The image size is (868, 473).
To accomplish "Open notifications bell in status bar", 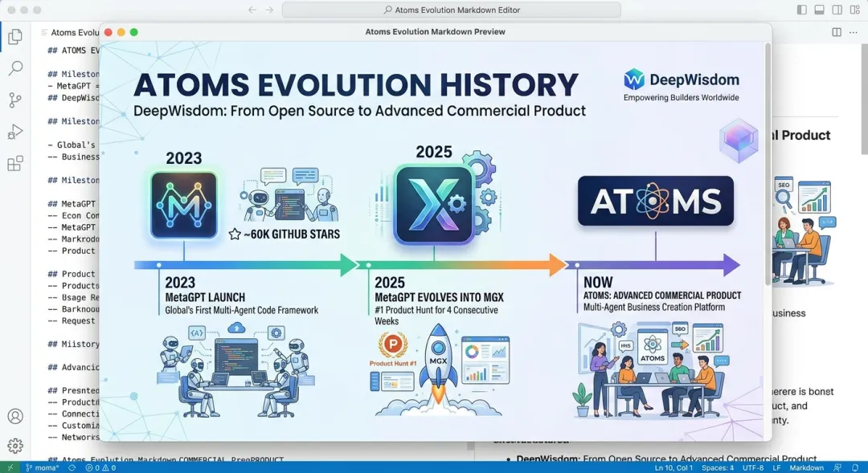I will (855, 467).
